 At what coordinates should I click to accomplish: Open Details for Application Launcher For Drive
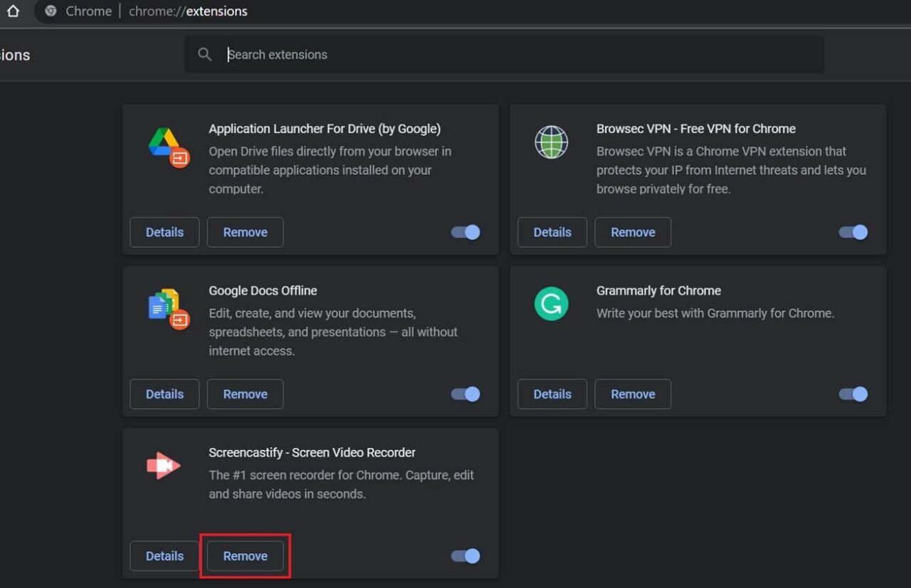coord(164,232)
